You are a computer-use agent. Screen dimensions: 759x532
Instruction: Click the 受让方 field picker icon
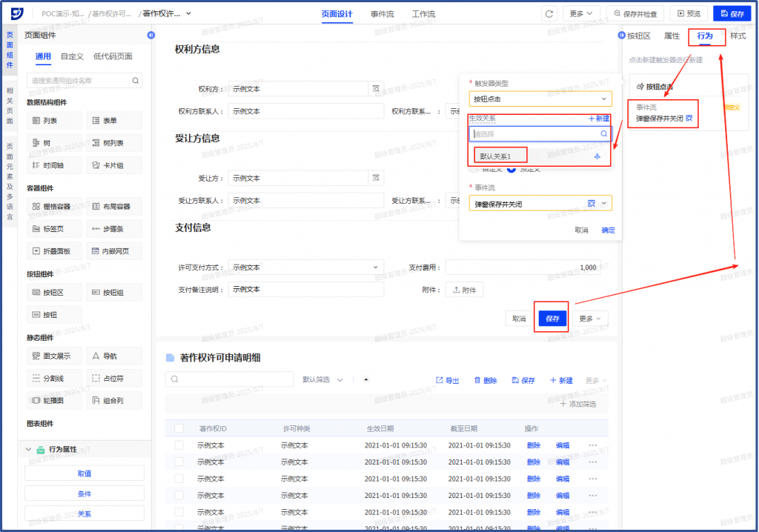click(x=376, y=179)
